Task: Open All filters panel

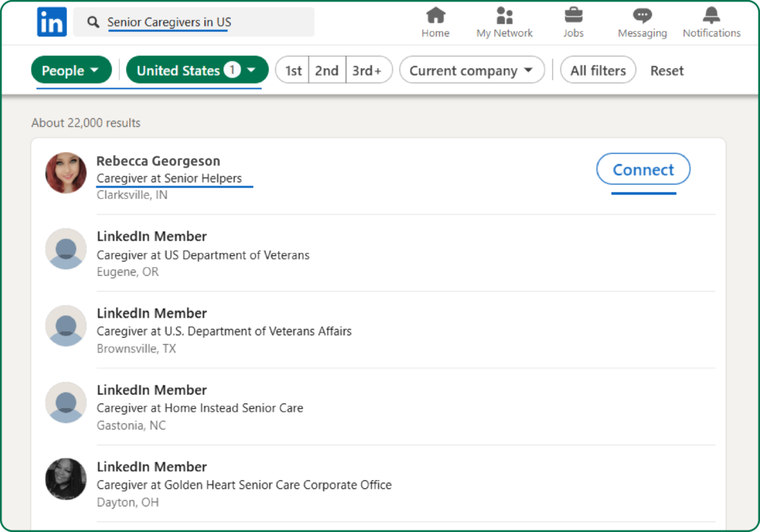Action: [598, 70]
